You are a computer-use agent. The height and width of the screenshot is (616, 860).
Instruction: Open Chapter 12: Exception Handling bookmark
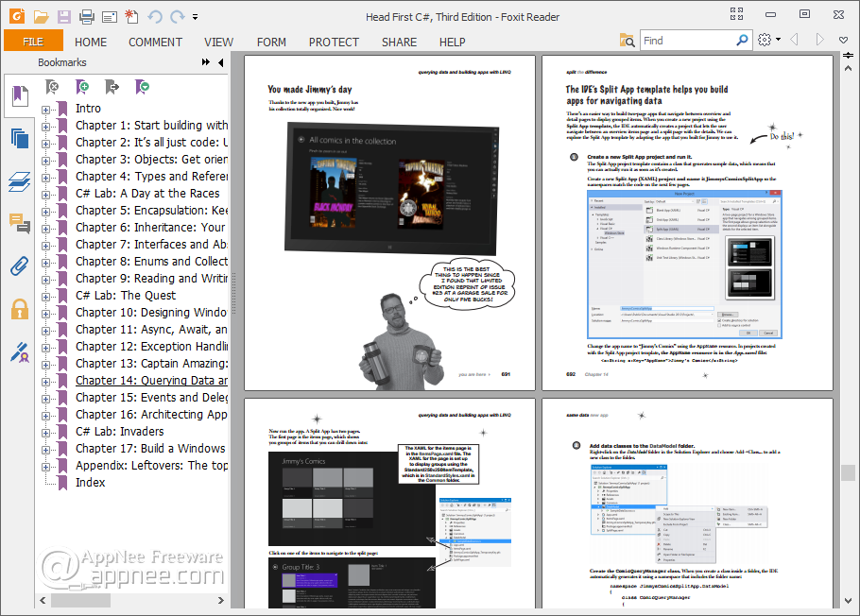(151, 346)
